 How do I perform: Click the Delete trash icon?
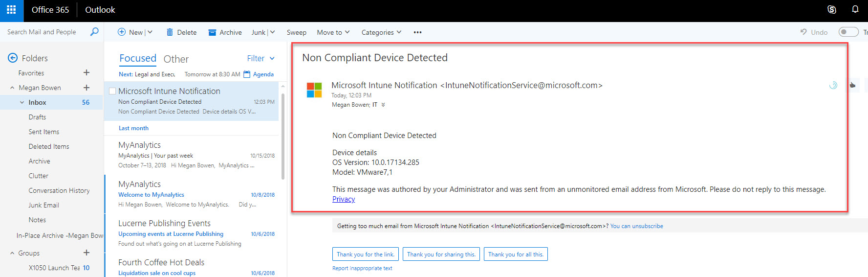(x=170, y=32)
